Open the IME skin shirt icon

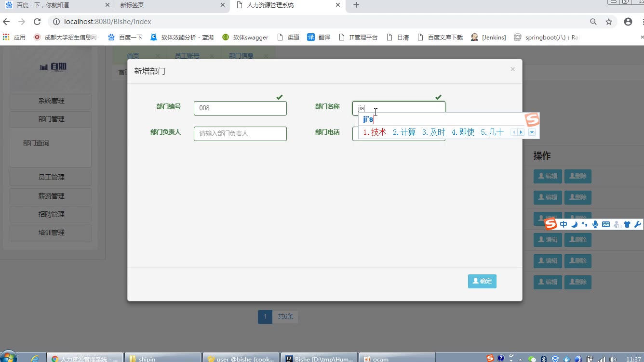[x=627, y=224]
